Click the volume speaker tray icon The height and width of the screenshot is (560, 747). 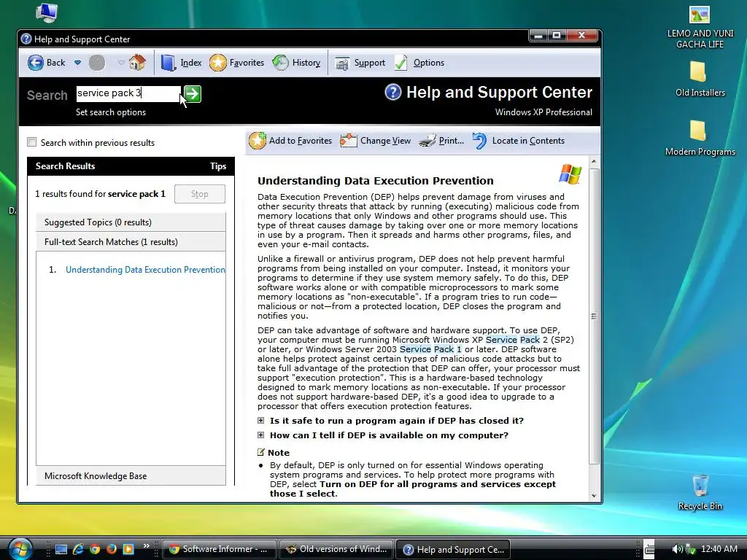coord(676,549)
